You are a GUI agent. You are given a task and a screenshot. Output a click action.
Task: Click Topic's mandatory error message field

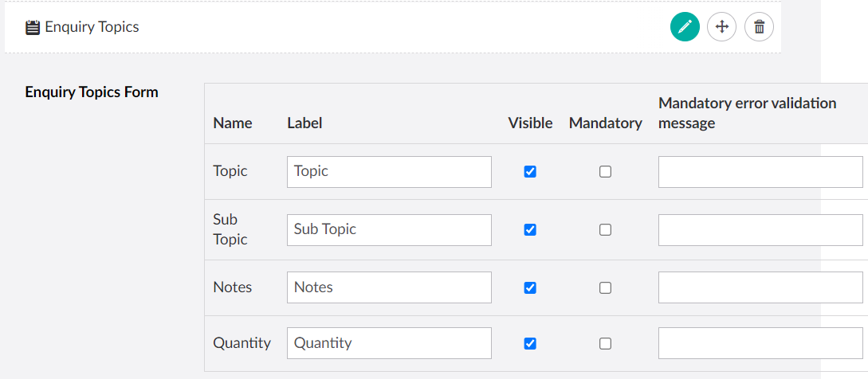tap(760, 171)
